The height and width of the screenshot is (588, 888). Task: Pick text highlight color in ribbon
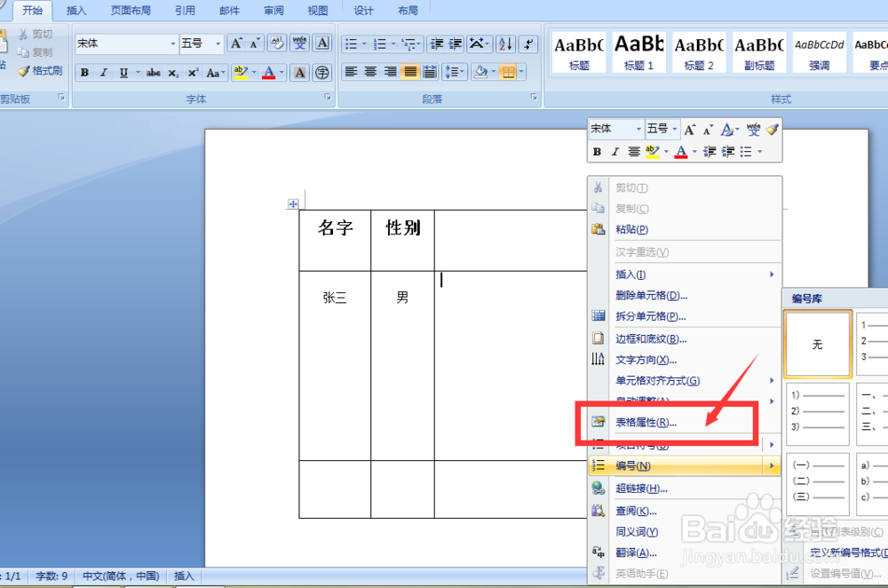click(x=241, y=73)
